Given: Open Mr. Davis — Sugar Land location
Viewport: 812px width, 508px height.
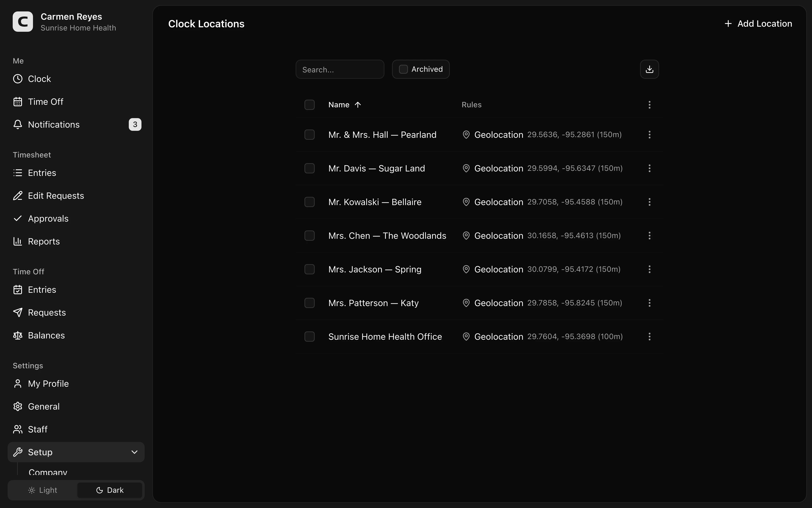Looking at the screenshot, I should tap(376, 168).
